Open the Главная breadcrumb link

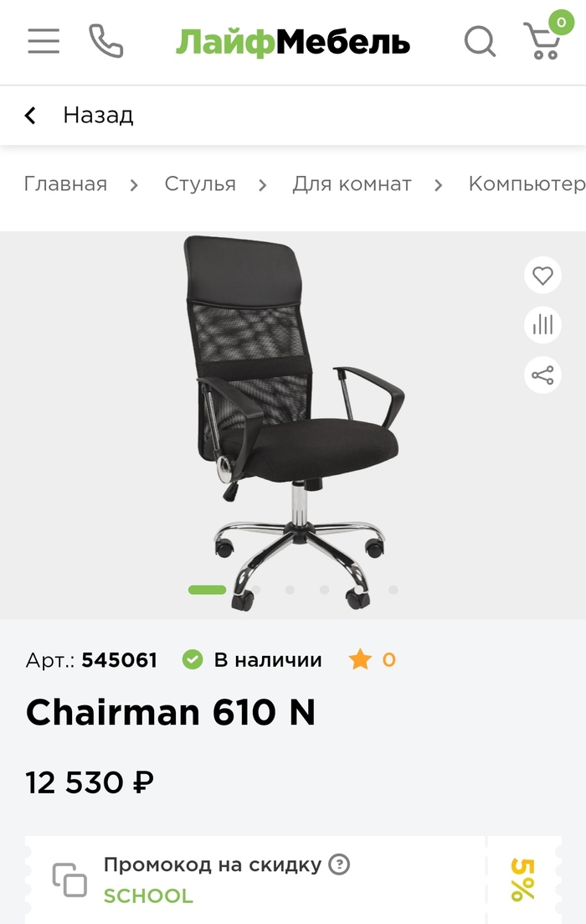[65, 183]
